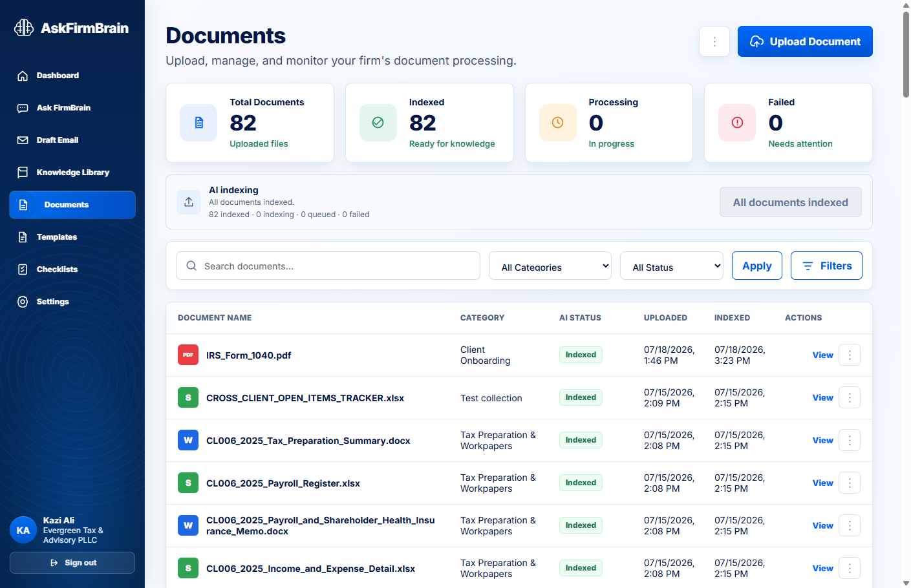Viewport: 911px width, 588px height.
Task: Click the Upload Document button
Action: 805,41
